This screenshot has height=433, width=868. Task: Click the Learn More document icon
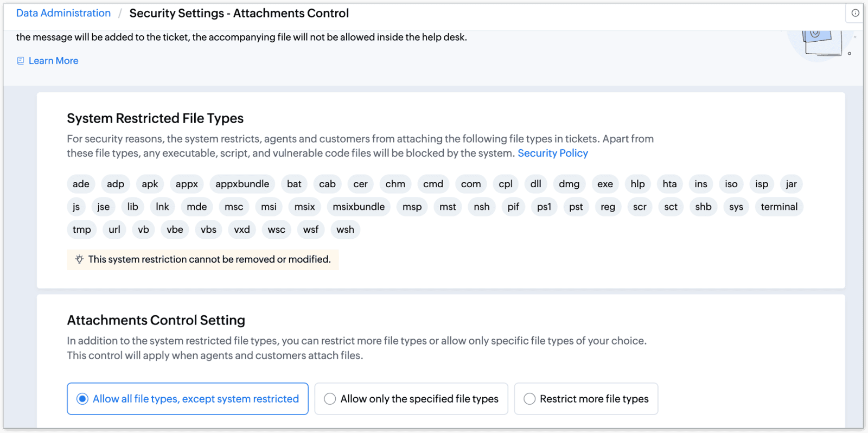(21, 61)
